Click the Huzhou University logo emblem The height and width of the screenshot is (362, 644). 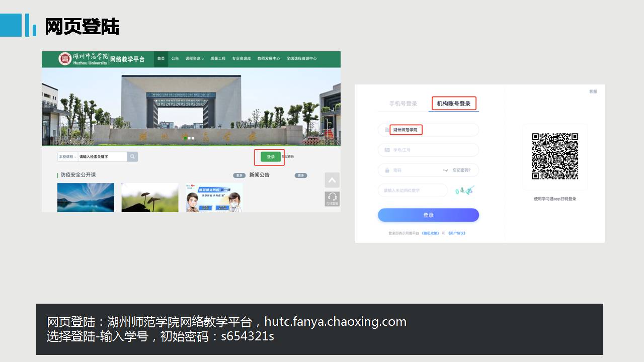click(x=65, y=59)
